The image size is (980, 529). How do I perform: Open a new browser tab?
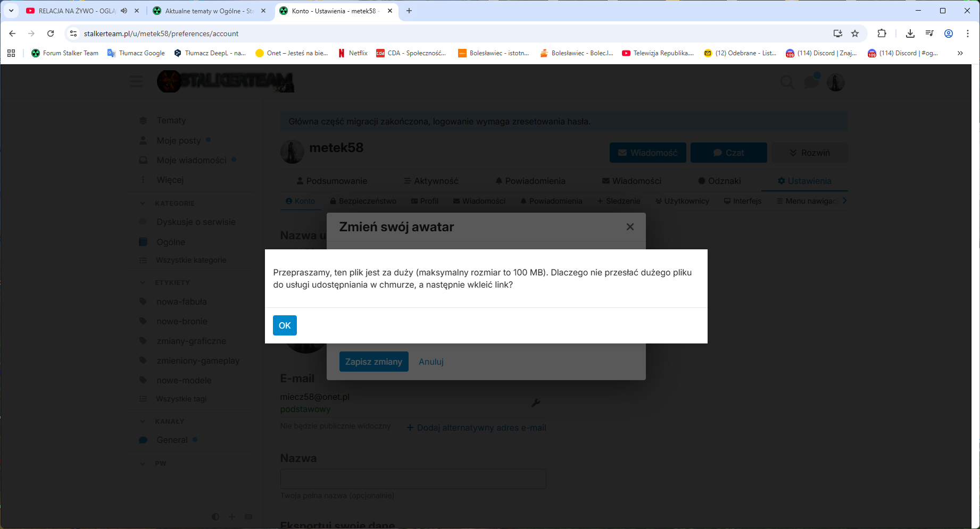[409, 11]
